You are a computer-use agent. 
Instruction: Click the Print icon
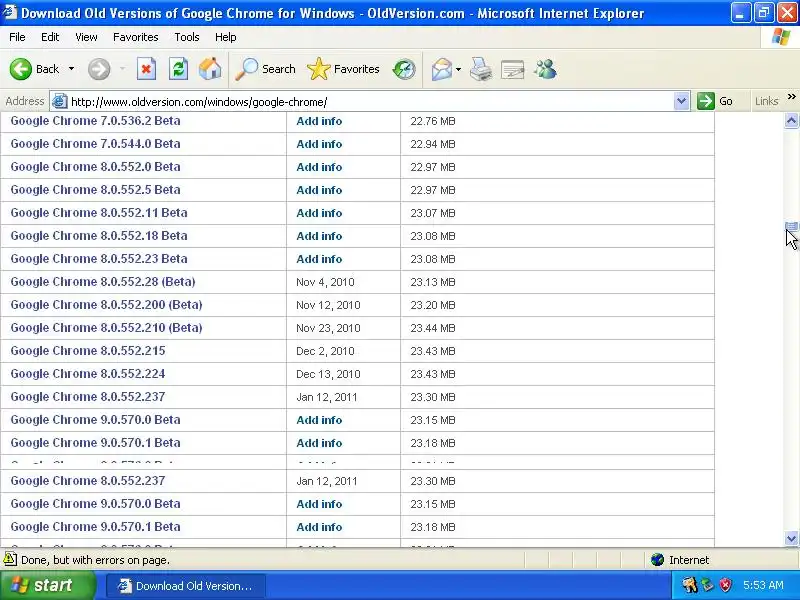pyautogui.click(x=481, y=69)
